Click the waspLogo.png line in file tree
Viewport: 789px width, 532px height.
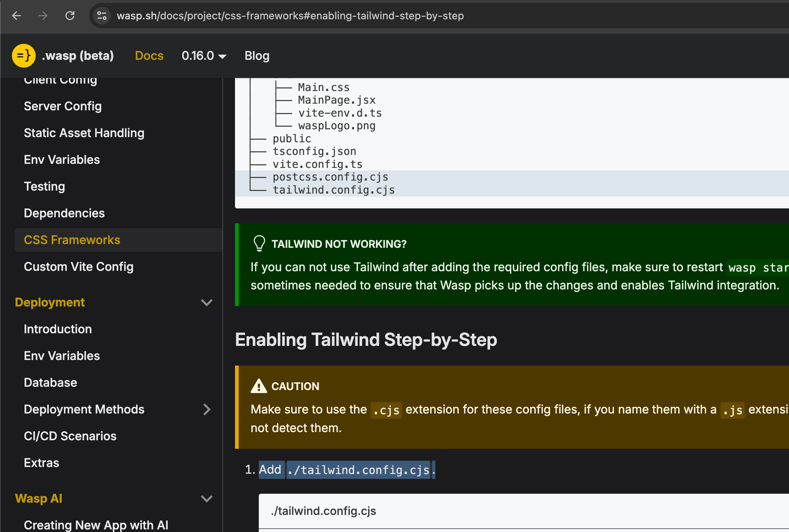[337, 126]
